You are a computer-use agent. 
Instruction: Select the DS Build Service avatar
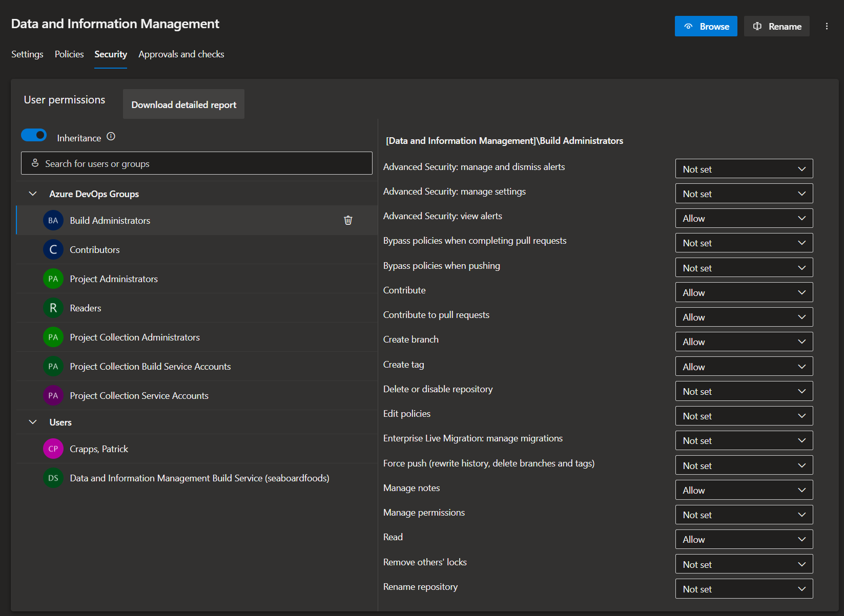click(x=53, y=478)
